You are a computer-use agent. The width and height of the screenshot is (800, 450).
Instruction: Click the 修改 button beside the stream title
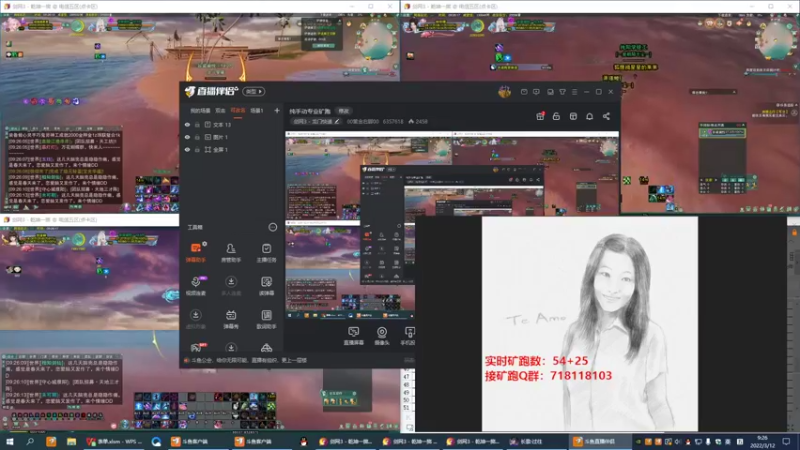point(344,111)
